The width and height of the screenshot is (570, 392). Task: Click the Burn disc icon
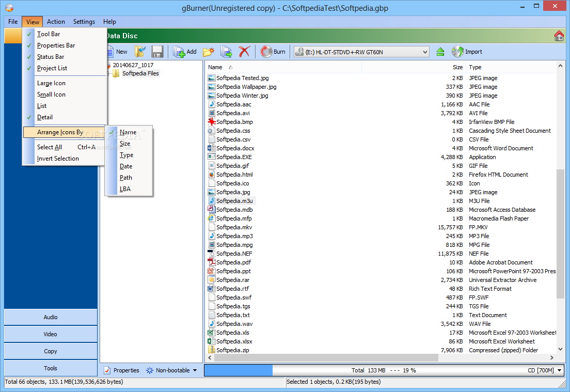tap(266, 52)
